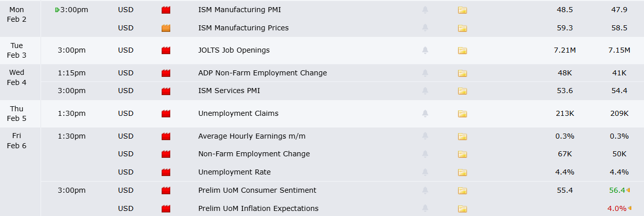Click revision arrow beside red 4.0% value
Viewport: 644px width, 216px height.
pyautogui.click(x=629, y=208)
